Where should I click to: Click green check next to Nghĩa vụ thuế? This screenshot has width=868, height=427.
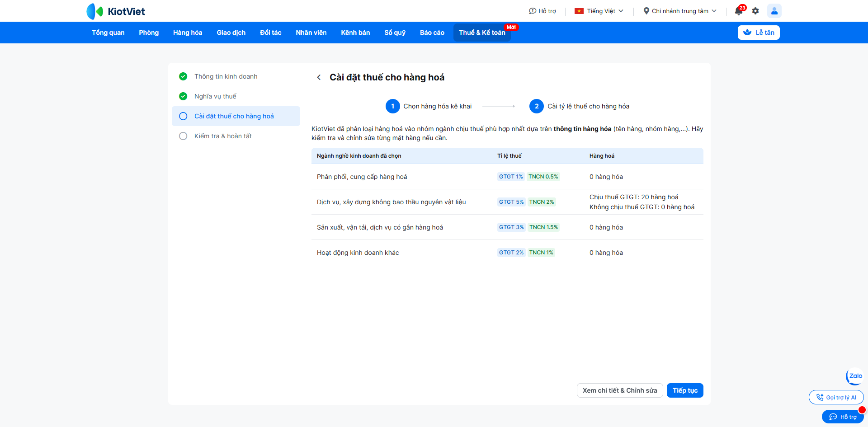point(183,96)
